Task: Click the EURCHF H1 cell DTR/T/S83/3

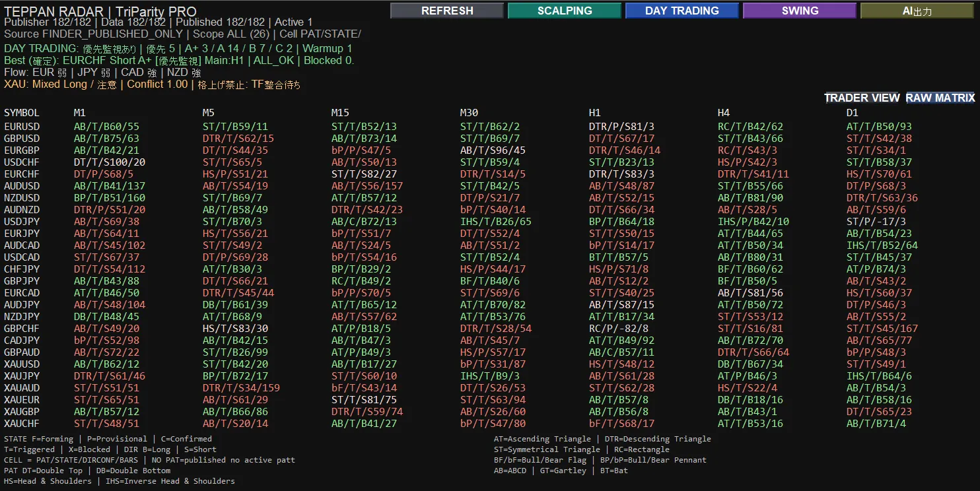Action: pos(621,174)
